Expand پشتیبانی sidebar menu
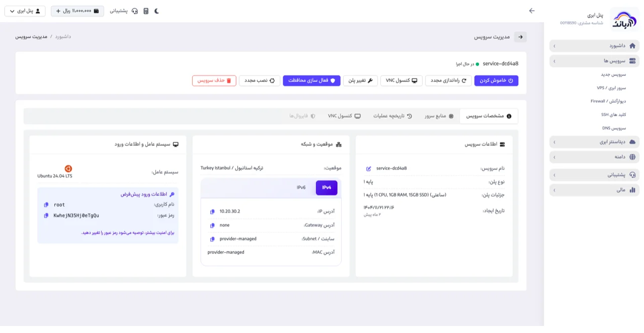Screen dimensions: 644x333 tap(594, 175)
